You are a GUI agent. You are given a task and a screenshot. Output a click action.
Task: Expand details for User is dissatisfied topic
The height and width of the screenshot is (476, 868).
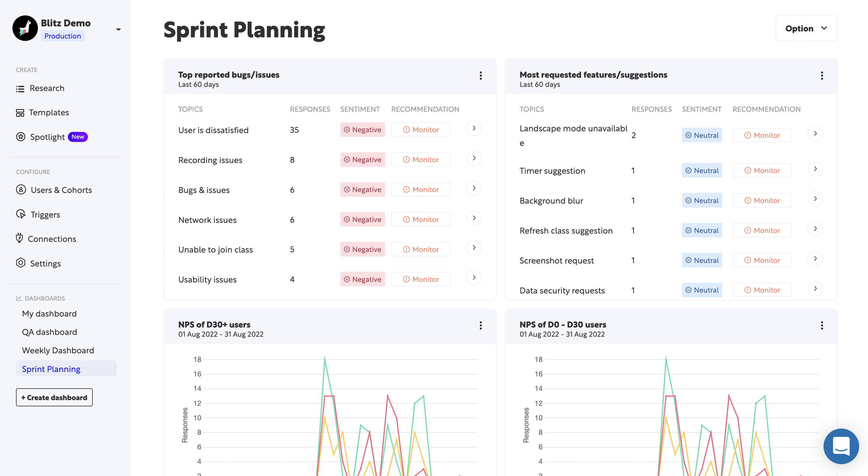click(474, 128)
